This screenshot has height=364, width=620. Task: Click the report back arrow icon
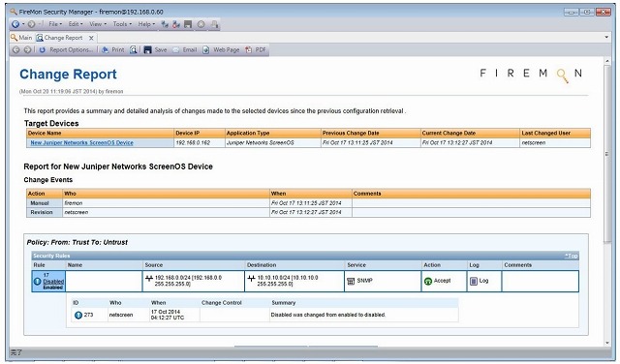point(15,49)
